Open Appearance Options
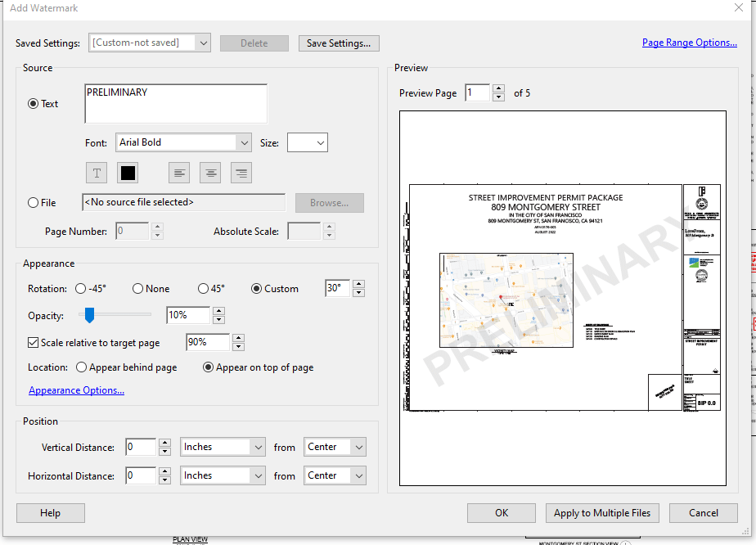 tap(76, 390)
